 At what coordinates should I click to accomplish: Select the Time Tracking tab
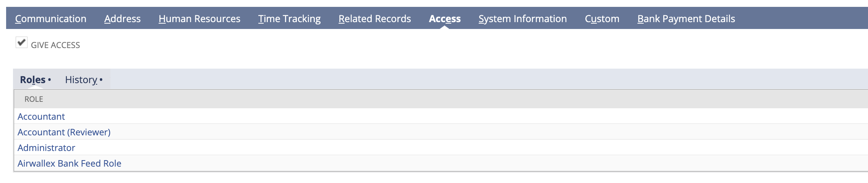289,19
